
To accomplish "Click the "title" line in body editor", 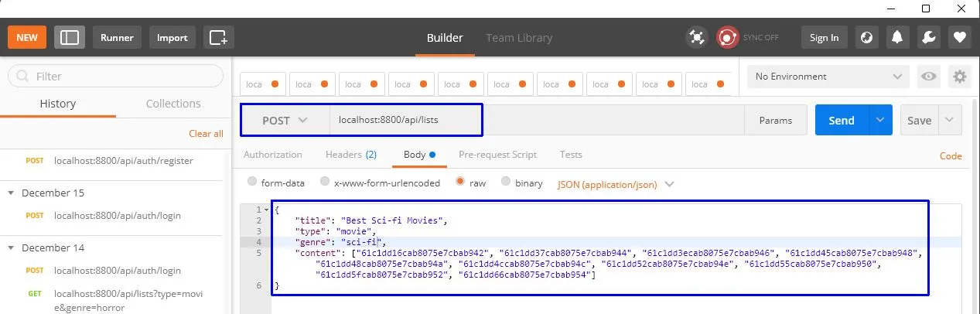I will click(x=371, y=220).
